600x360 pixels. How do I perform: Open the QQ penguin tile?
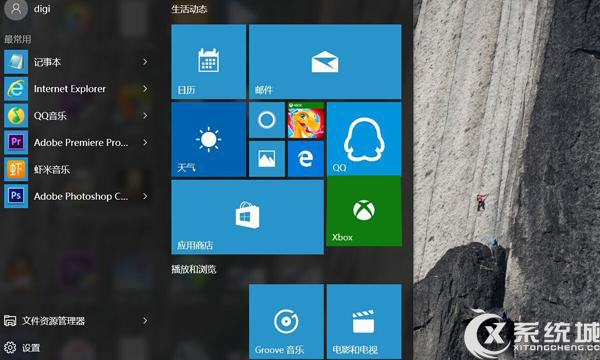coord(364,139)
